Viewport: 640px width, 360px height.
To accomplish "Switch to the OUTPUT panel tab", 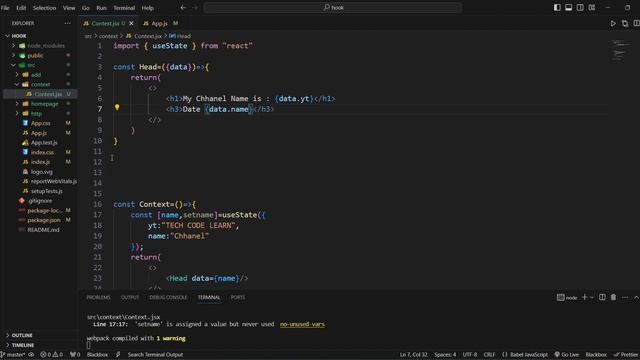I will (x=130, y=298).
